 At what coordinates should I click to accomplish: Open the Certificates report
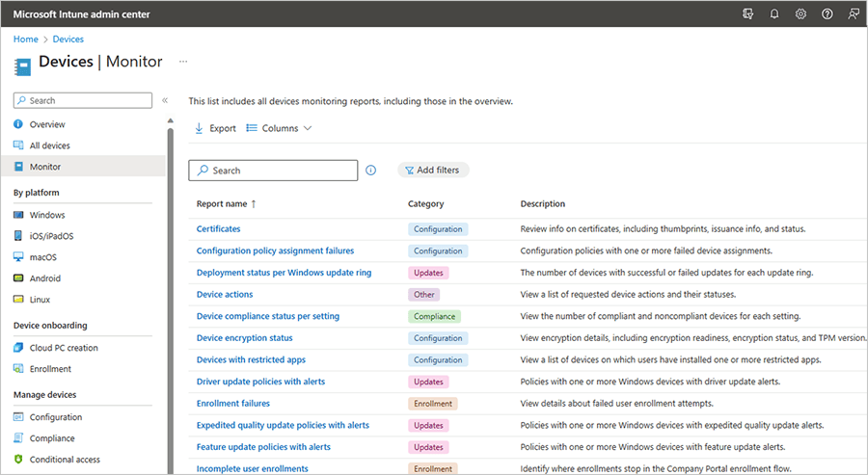[218, 229]
